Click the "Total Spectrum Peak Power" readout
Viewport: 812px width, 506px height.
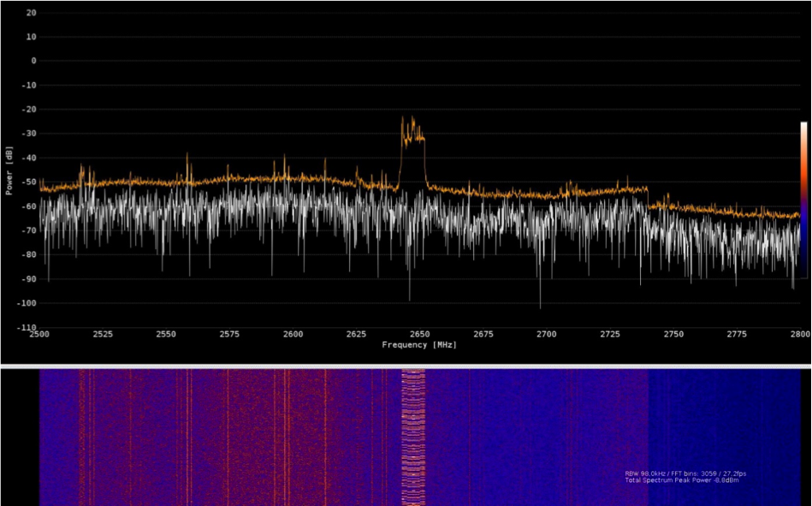(x=682, y=480)
